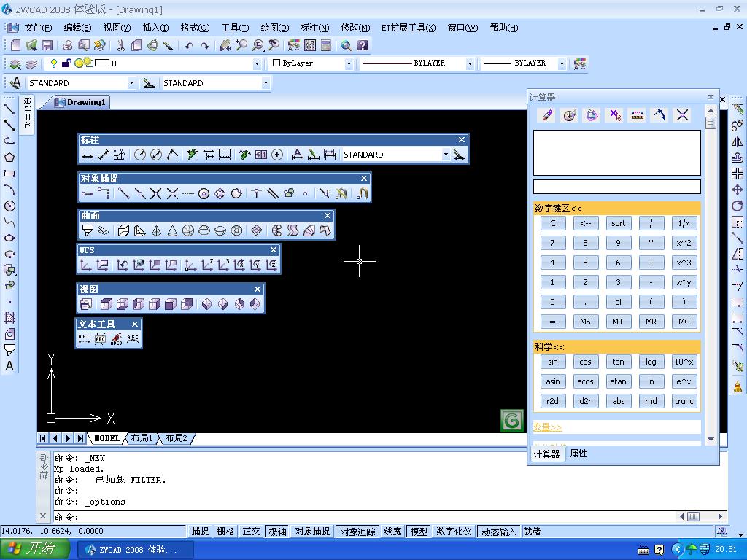Click the Cut scissors icon

tap(120, 45)
